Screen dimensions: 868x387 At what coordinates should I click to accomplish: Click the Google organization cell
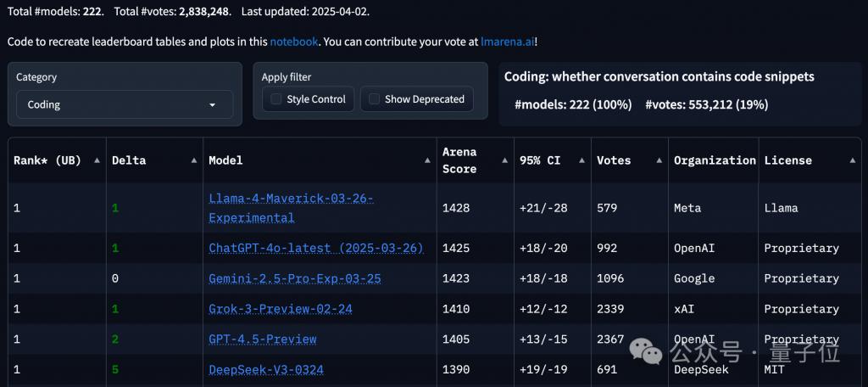(694, 278)
